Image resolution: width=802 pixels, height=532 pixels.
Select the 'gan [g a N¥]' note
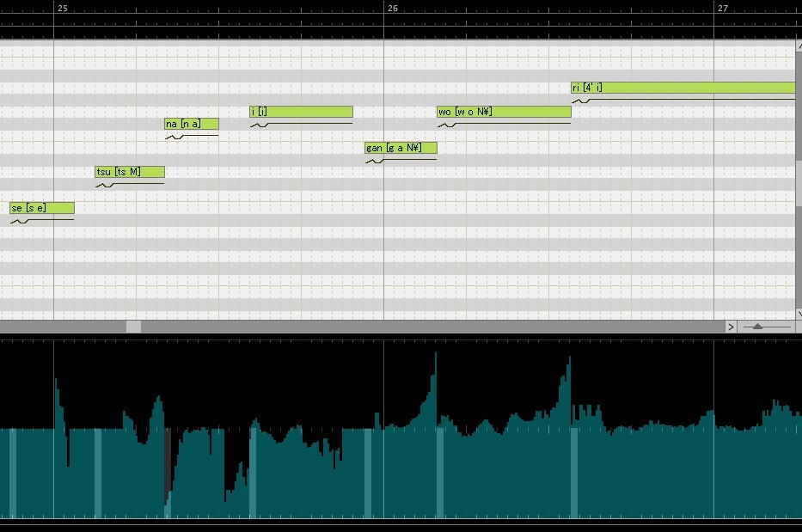pyautogui.click(x=401, y=148)
